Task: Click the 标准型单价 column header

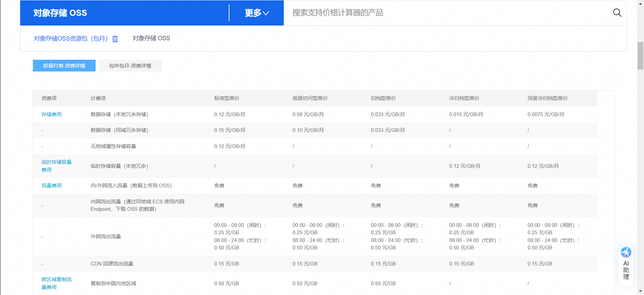Action: (227, 98)
